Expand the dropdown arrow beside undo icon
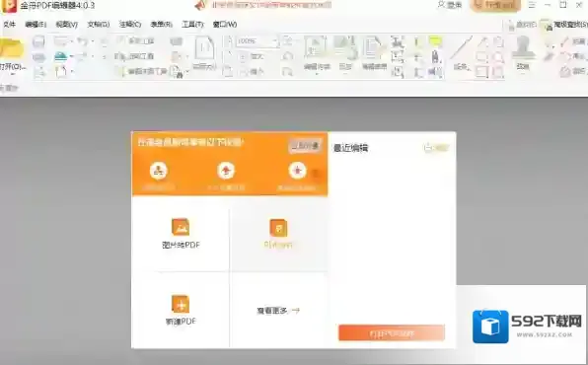The width and height of the screenshot is (588, 365). [93, 41]
